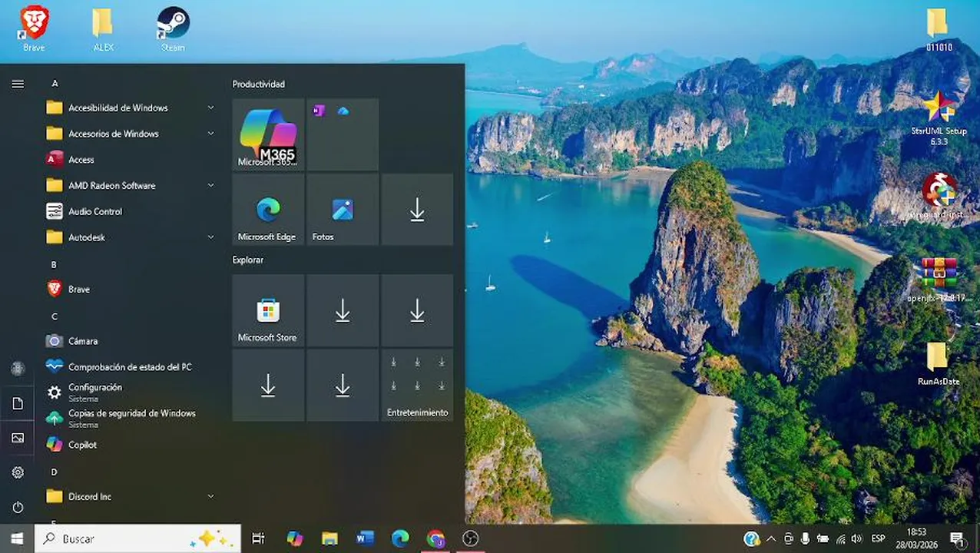Image resolution: width=980 pixels, height=553 pixels.
Task: Open the Microsoft Edge tile
Action: click(x=268, y=210)
